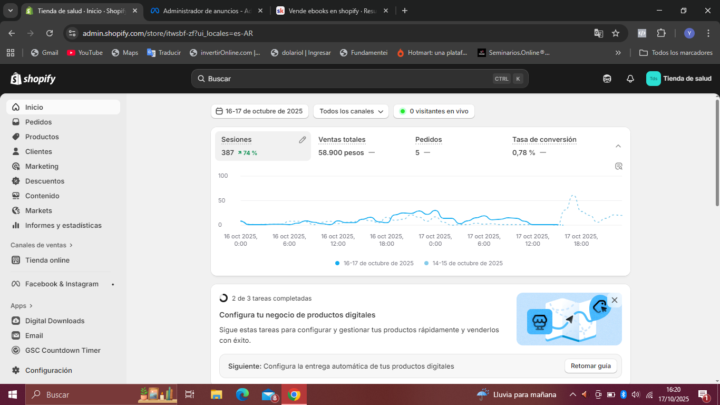This screenshot has height=405, width=720.
Task: Expand Canales de ventas section
Action: coord(42,245)
